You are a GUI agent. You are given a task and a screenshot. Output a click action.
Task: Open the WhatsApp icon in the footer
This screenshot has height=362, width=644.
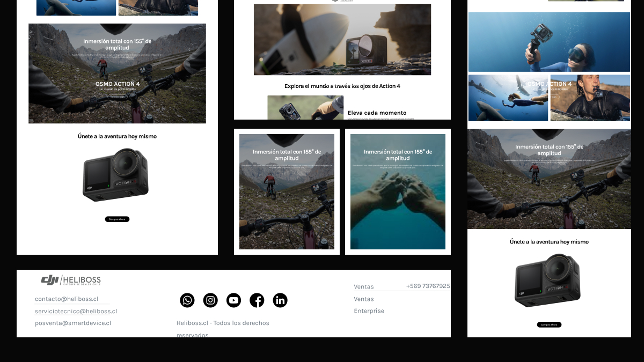[187, 300]
